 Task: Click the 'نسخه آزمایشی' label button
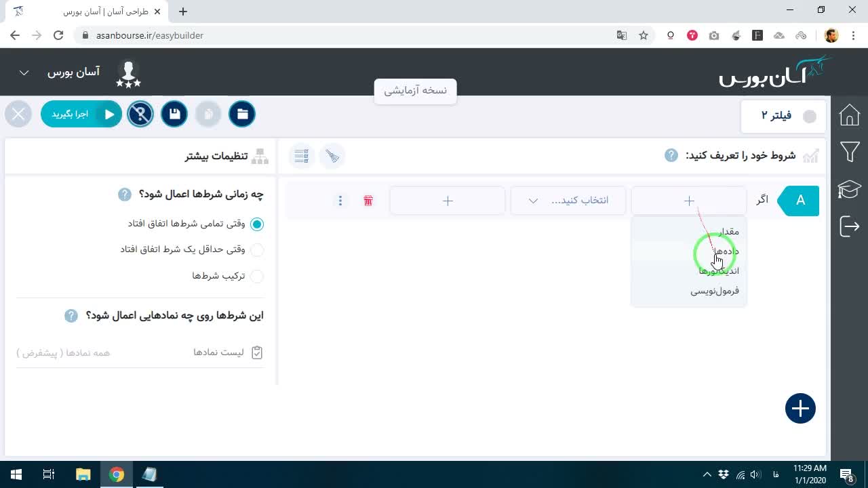[x=415, y=91]
